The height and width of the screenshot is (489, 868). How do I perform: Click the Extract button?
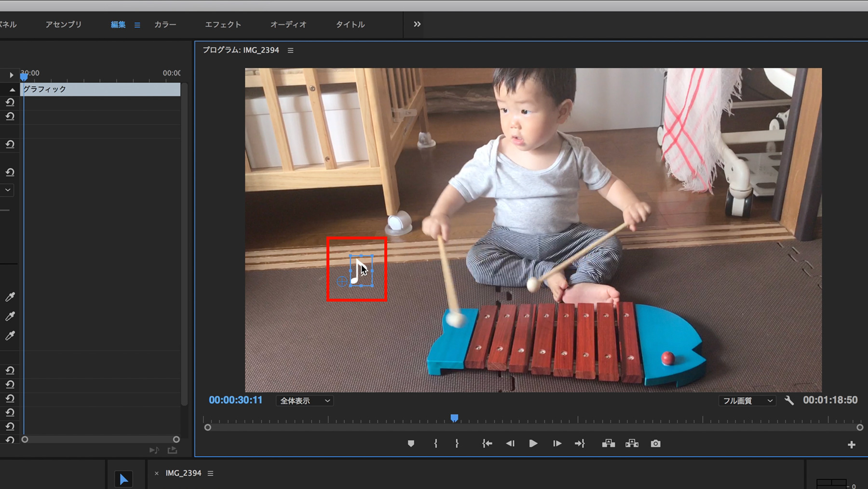pos(632,444)
